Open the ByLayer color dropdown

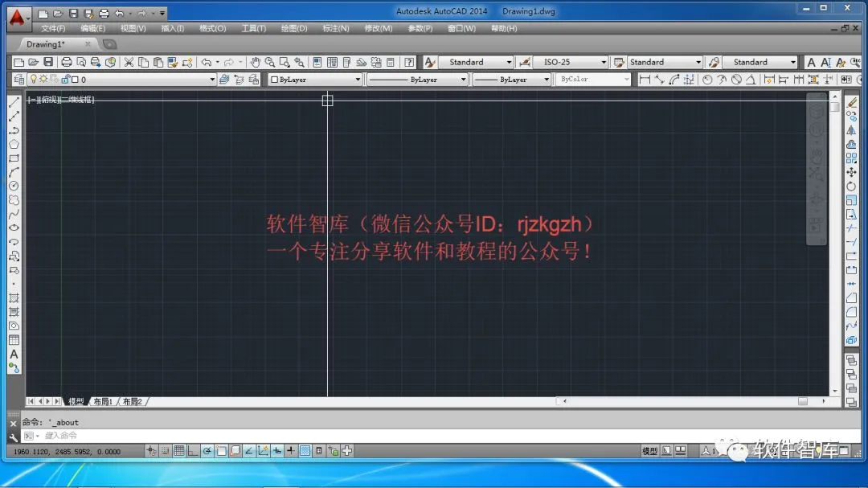point(358,80)
